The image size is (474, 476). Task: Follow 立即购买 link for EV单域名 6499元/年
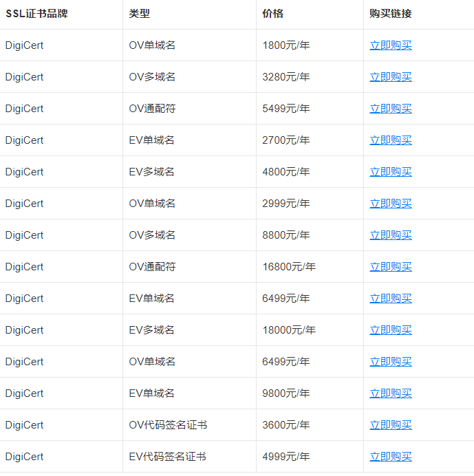pyautogui.click(x=391, y=298)
